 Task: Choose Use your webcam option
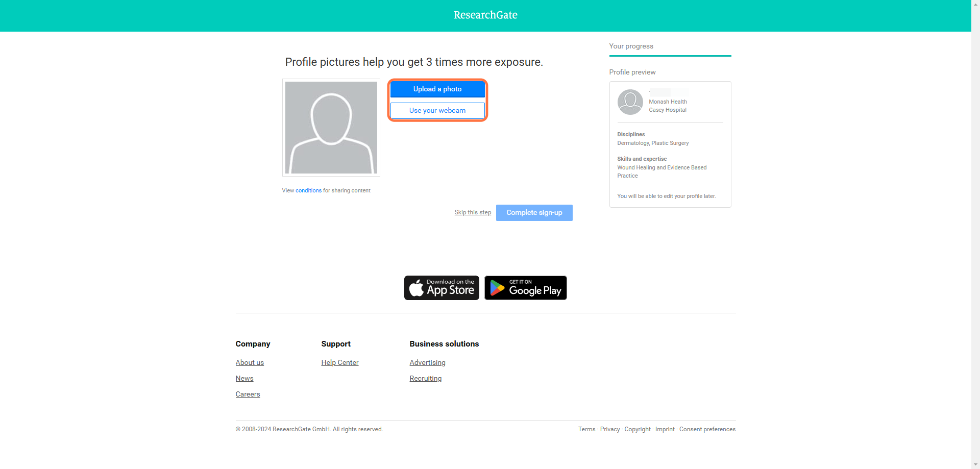point(437,110)
